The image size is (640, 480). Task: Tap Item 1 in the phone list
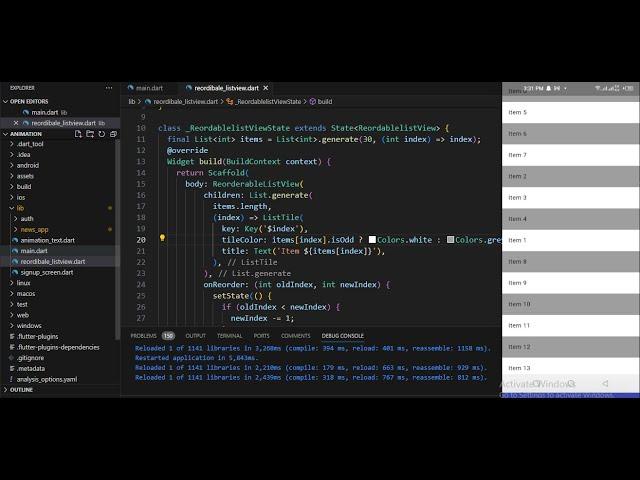(570, 240)
